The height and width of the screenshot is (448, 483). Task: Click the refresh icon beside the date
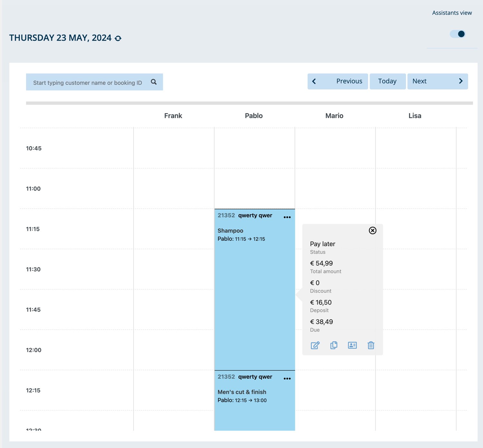click(118, 38)
